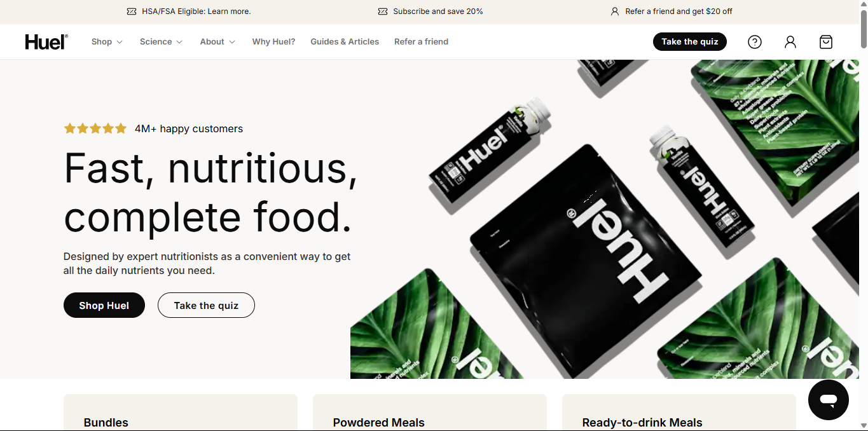The height and width of the screenshot is (431, 868).
Task: Click the outlined Take the quiz button
Action: click(206, 305)
